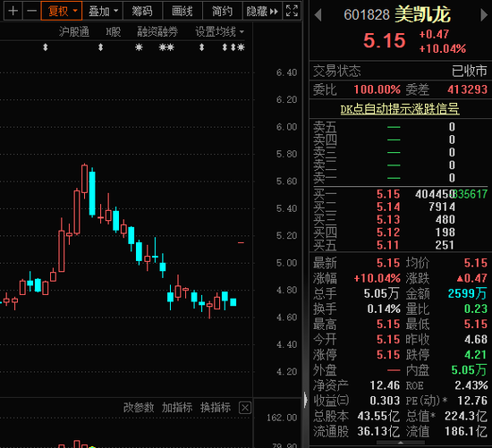Click the double-asterisk event marker
Screen dimensions: 492x448
click(166, 47)
